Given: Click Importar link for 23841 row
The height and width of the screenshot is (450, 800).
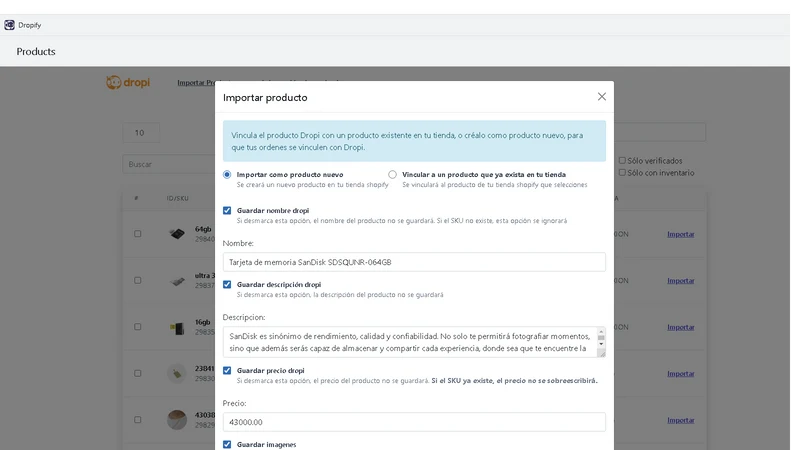Looking at the screenshot, I should coord(681,373).
